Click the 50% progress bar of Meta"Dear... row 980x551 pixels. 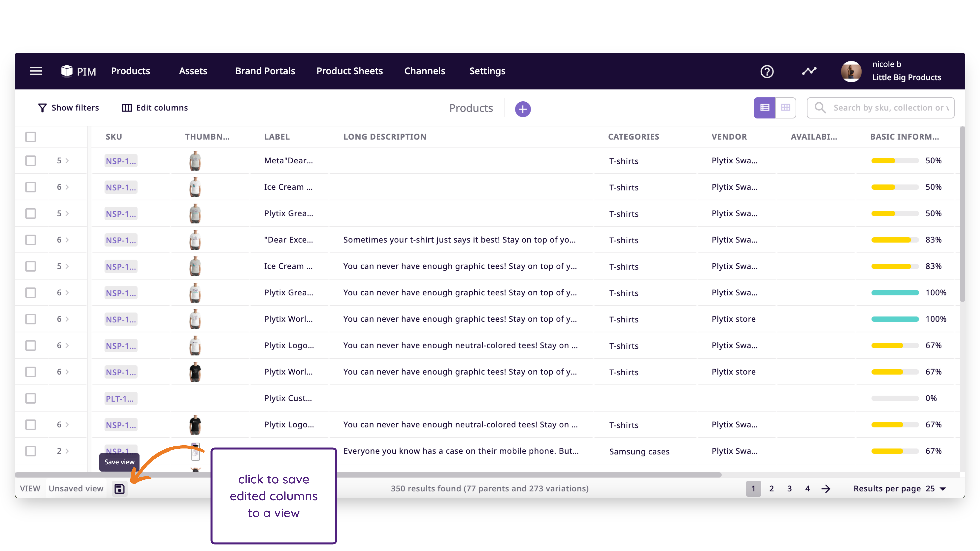895,161
